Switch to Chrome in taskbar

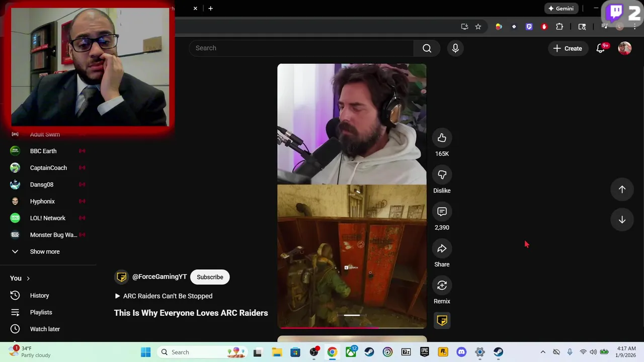332,352
